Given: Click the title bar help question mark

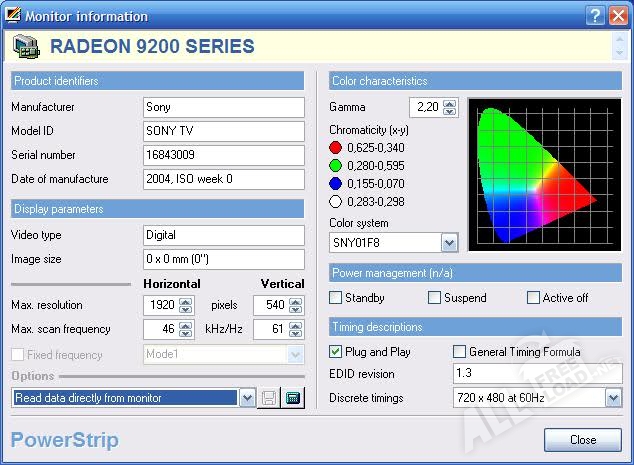Looking at the screenshot, I should 595,15.
